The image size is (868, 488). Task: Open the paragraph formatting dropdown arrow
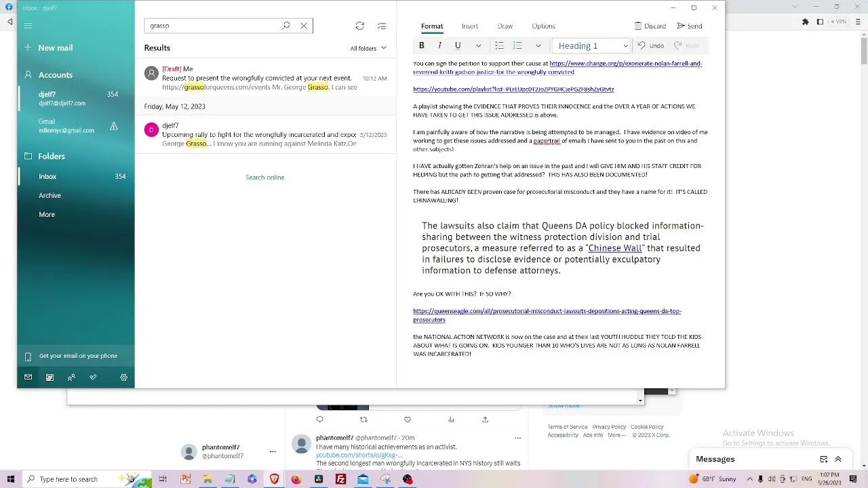(x=538, y=45)
